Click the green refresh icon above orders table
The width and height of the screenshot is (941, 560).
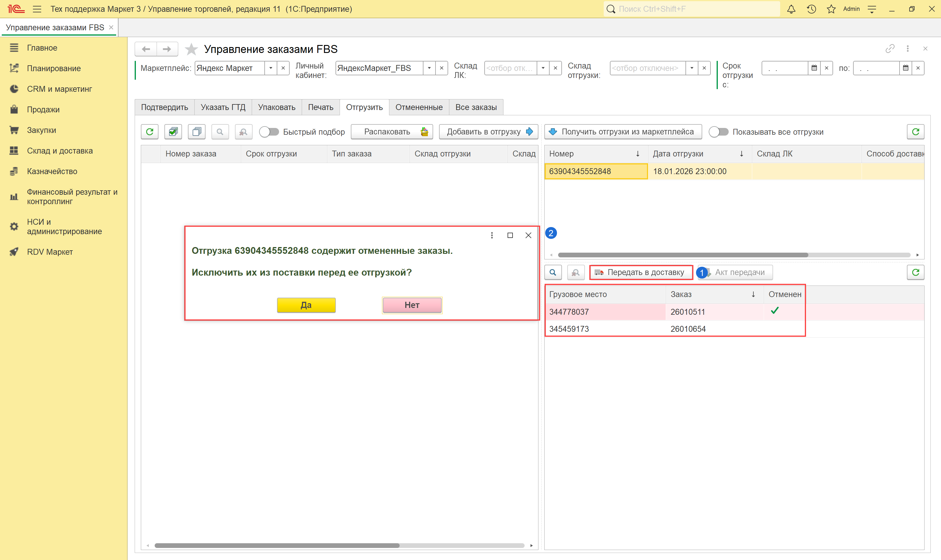(150, 132)
